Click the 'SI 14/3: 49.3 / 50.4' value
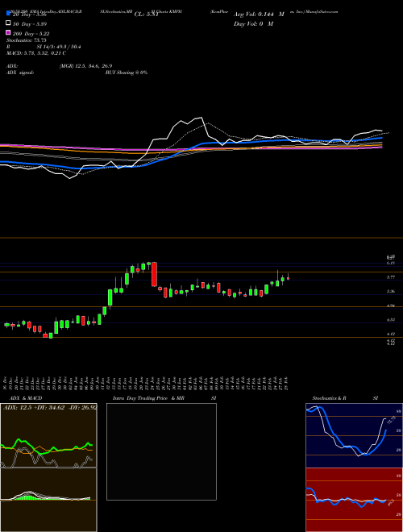The image size is (403, 532). pos(59,48)
